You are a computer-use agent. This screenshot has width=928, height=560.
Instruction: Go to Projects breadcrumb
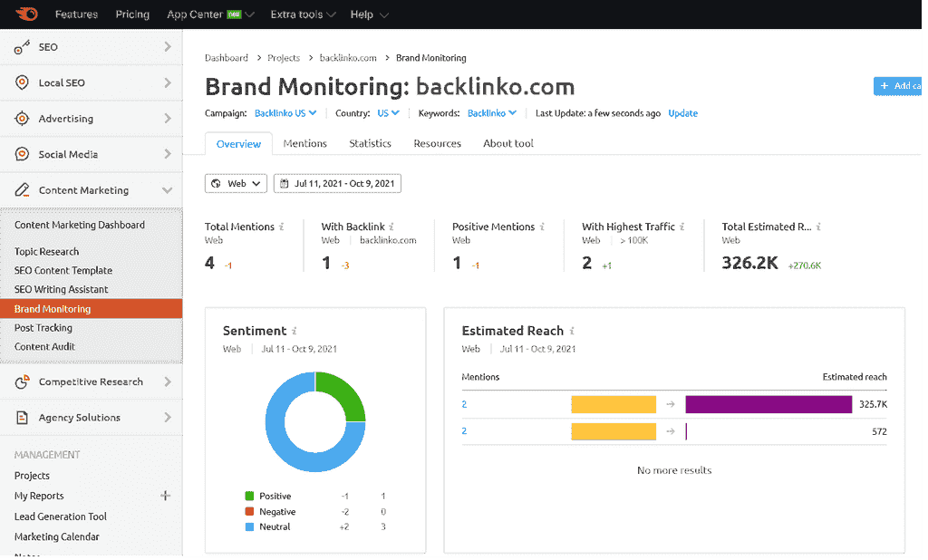click(284, 58)
